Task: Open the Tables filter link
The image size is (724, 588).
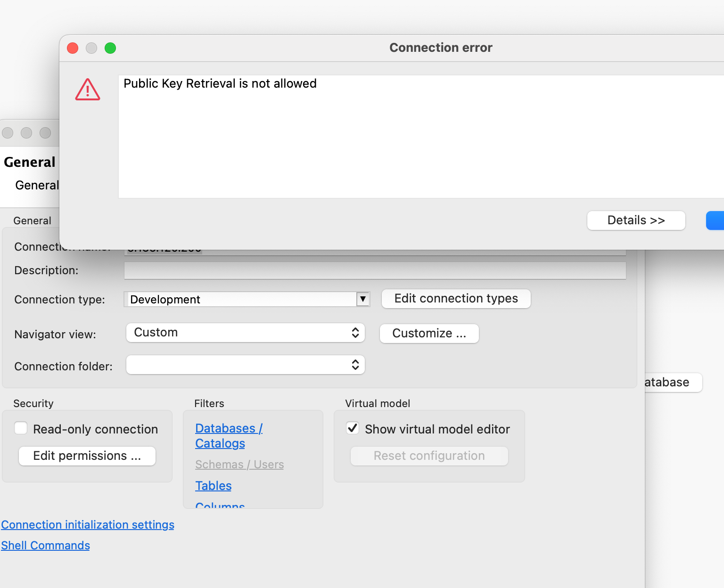Action: (x=214, y=486)
